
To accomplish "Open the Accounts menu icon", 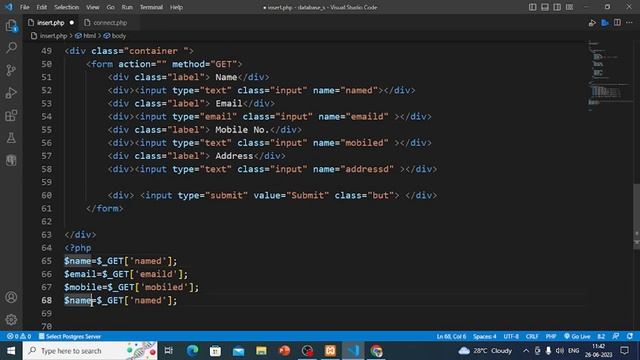I will tap(11, 297).
